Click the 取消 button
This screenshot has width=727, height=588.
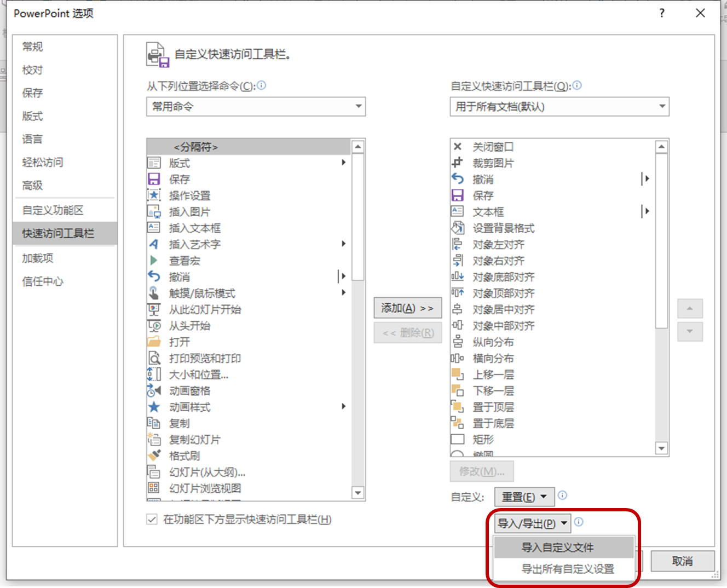click(682, 561)
